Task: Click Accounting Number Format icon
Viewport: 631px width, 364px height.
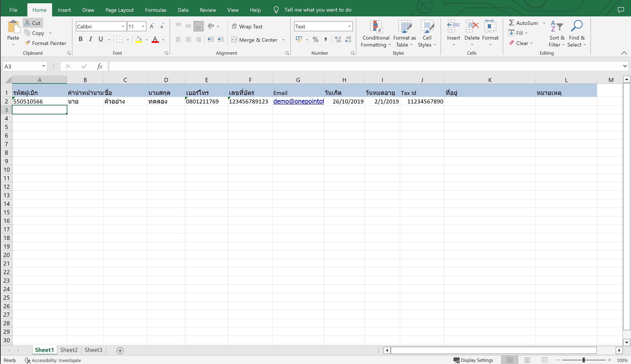Action: (299, 40)
